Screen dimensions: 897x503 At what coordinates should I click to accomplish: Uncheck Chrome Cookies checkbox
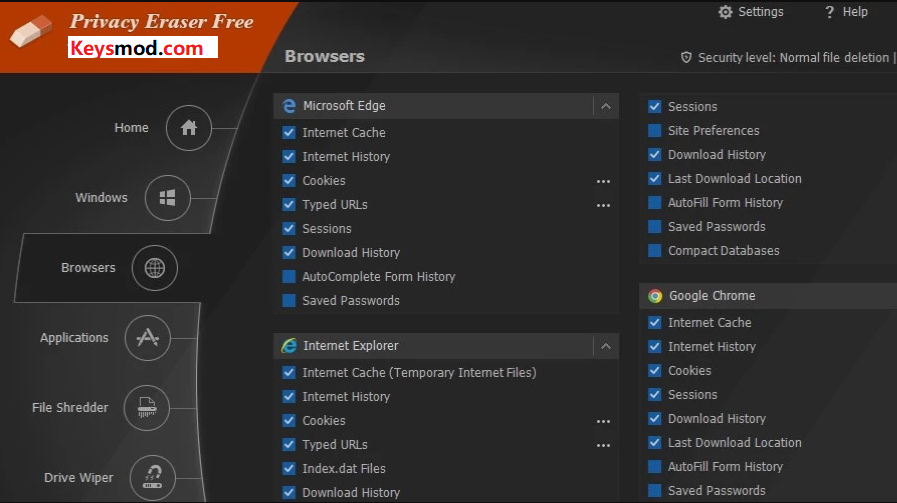654,371
